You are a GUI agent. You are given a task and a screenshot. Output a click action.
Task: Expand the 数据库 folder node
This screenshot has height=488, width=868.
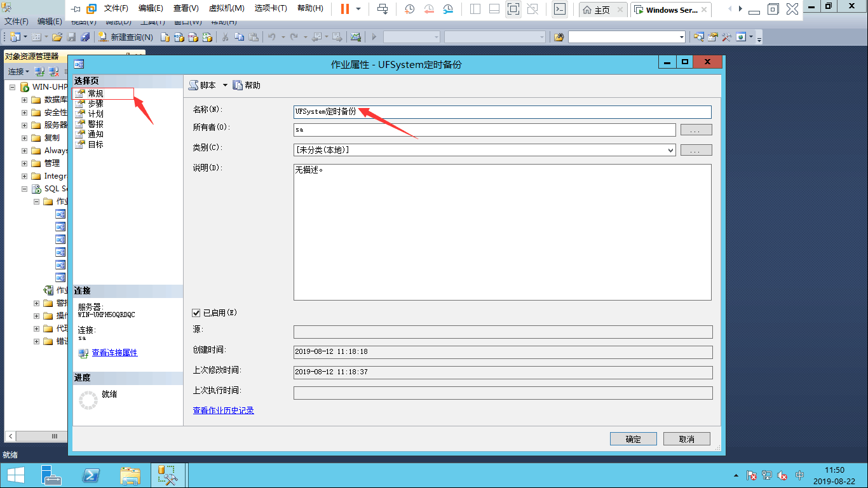click(x=24, y=100)
